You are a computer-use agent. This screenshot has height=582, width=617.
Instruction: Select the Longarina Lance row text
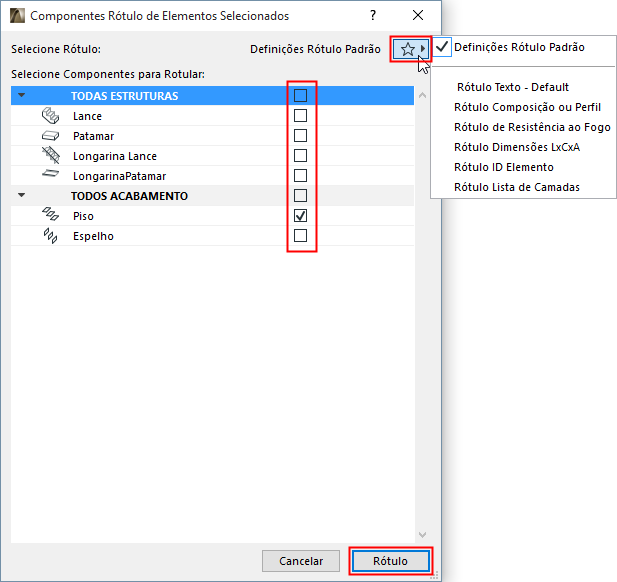(115, 156)
